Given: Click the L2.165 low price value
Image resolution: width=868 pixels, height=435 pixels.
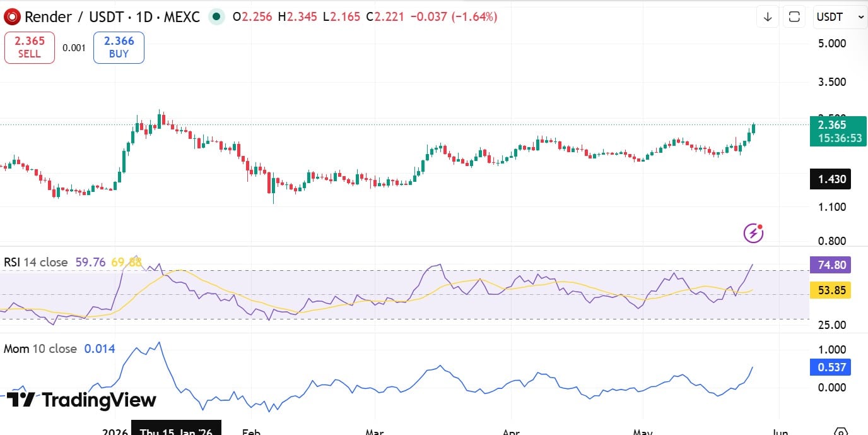Looking at the screenshot, I should (341, 17).
